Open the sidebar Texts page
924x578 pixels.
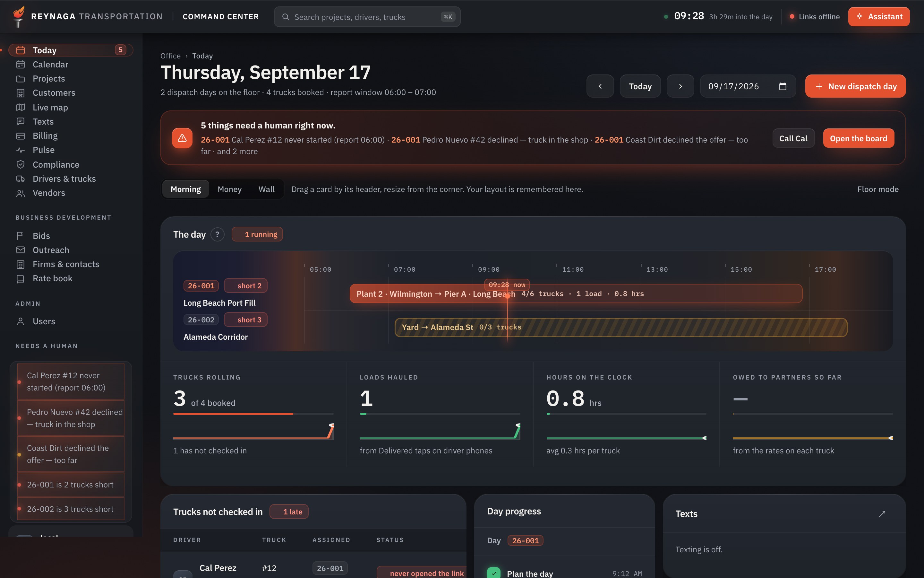pos(71,122)
